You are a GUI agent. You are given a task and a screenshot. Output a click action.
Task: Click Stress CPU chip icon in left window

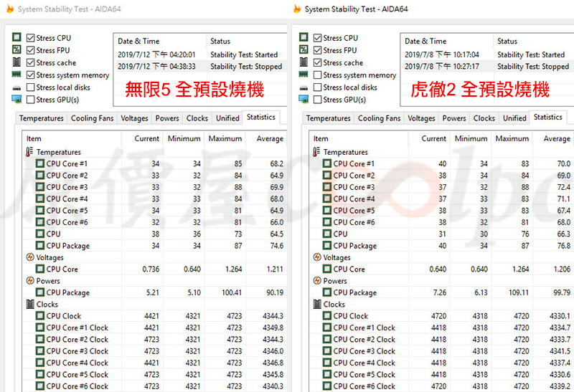click(17, 37)
